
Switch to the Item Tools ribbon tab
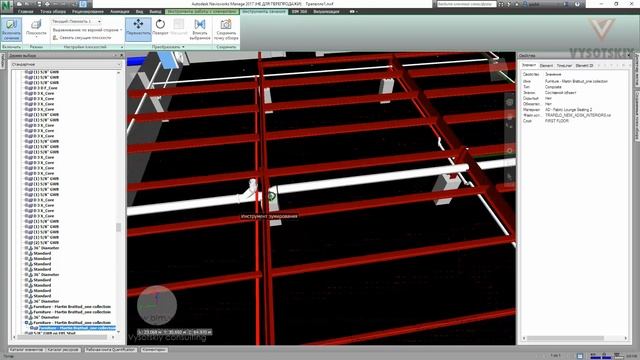pyautogui.click(x=202, y=12)
